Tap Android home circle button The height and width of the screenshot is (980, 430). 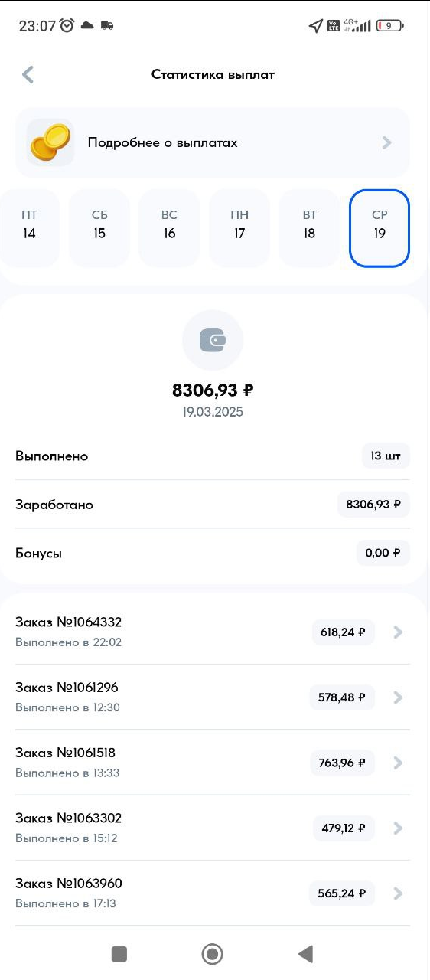(x=212, y=953)
